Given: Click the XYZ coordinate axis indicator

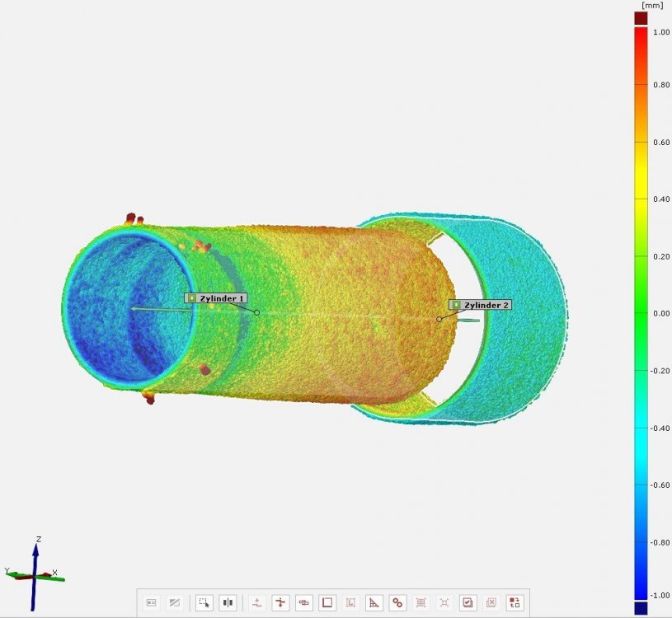Looking at the screenshot, I should 35,574.
